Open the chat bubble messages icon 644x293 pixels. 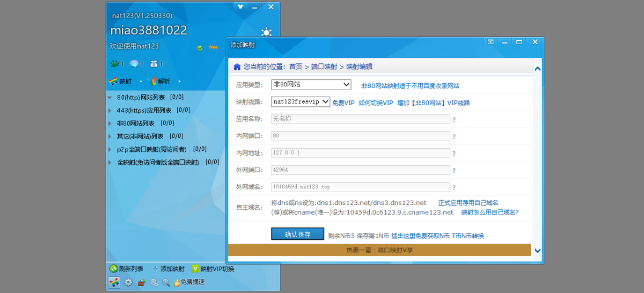point(134,64)
